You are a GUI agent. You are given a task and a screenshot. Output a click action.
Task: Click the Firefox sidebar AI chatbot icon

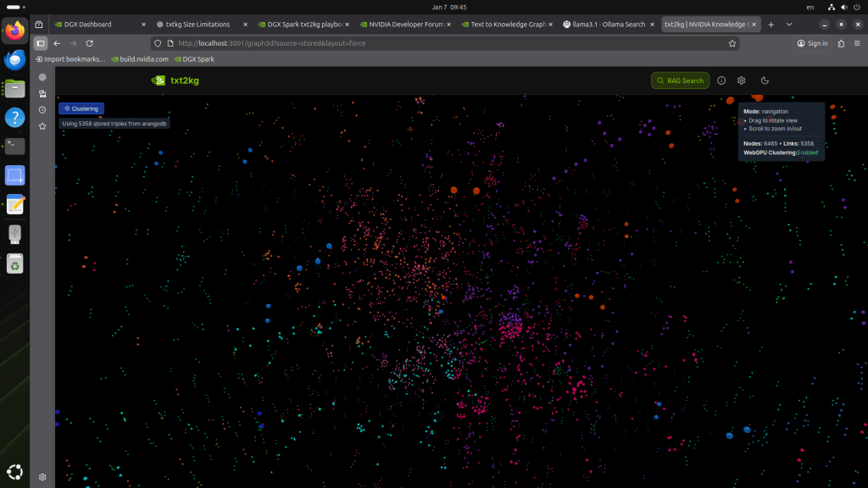pos(42,77)
